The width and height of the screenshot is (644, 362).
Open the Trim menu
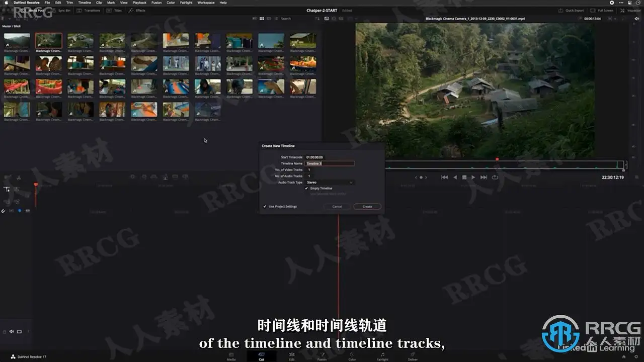point(70,3)
